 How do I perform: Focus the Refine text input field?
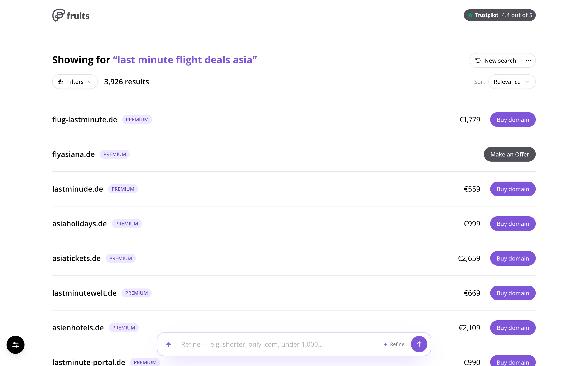click(x=278, y=344)
